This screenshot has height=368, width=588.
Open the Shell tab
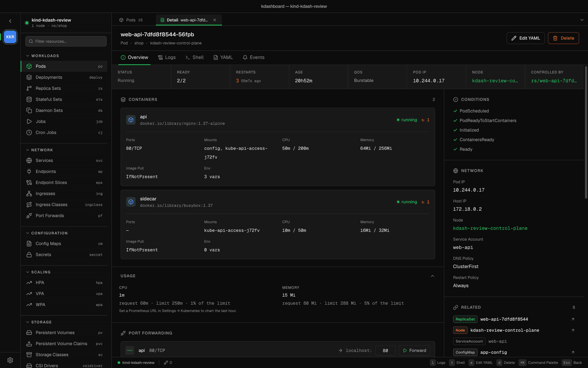point(194,57)
